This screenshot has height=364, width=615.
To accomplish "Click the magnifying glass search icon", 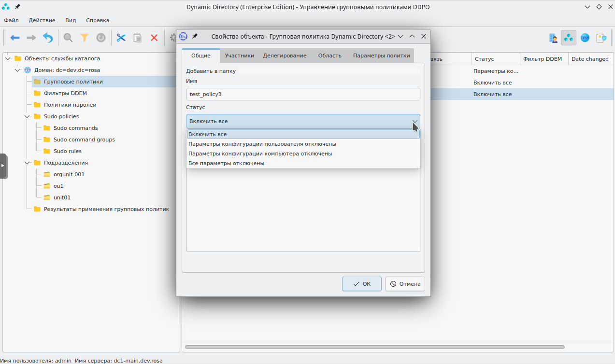I will 68,38.
